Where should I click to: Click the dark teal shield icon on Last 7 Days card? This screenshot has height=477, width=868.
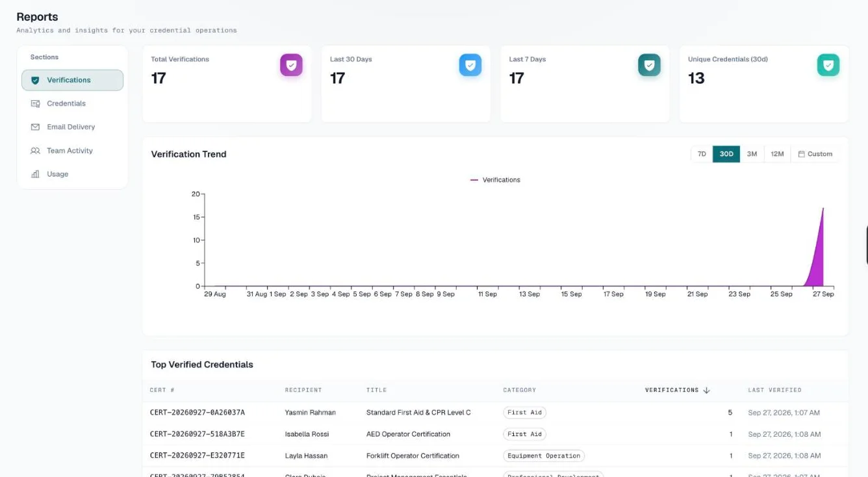(649, 65)
